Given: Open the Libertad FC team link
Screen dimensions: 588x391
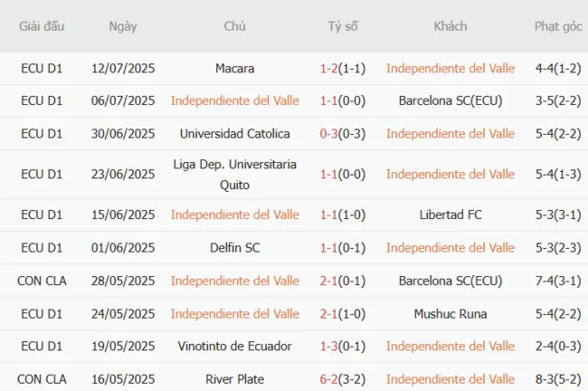Looking at the screenshot, I should pos(450,215).
